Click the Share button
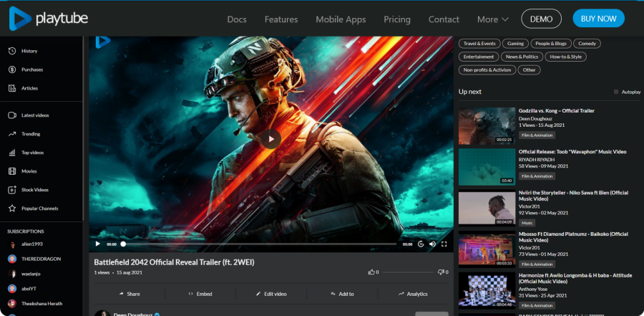Screen dimensions: 644x316 click(x=130, y=294)
